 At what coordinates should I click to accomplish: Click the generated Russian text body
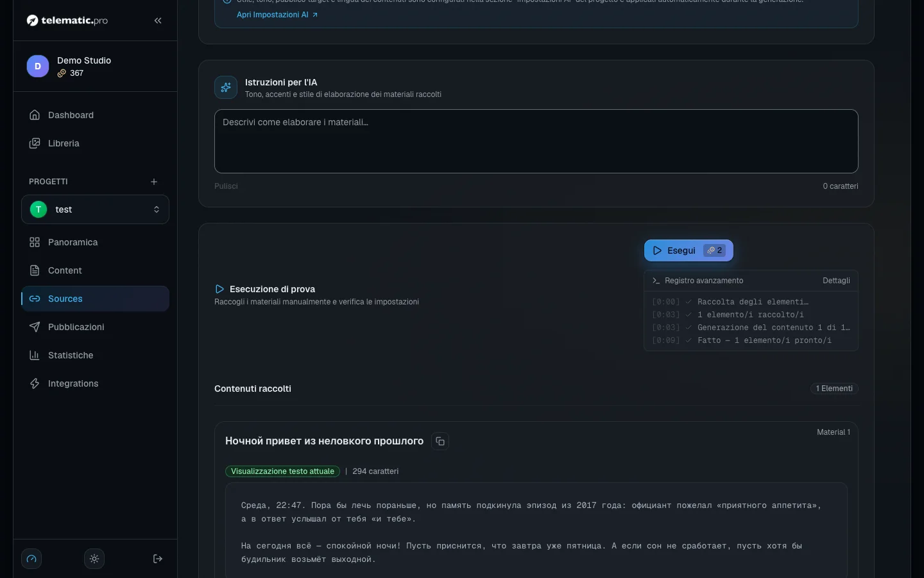point(536,532)
